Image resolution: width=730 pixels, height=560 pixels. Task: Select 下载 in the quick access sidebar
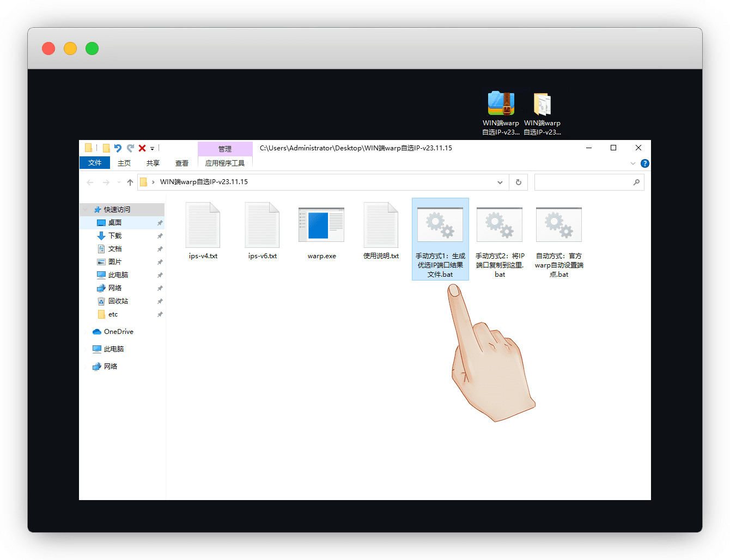[115, 236]
